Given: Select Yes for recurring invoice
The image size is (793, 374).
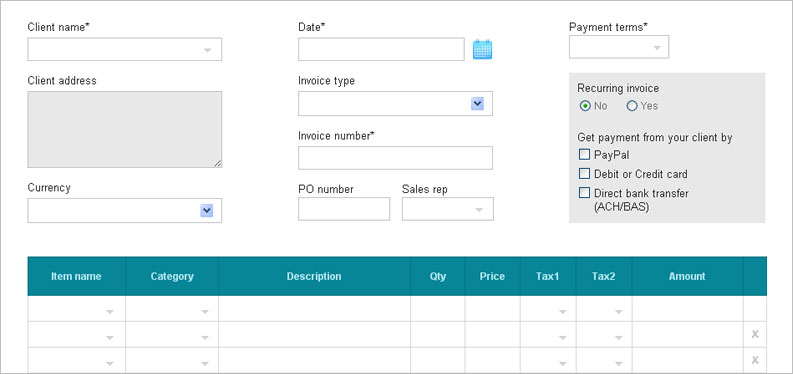Looking at the screenshot, I should [x=632, y=106].
